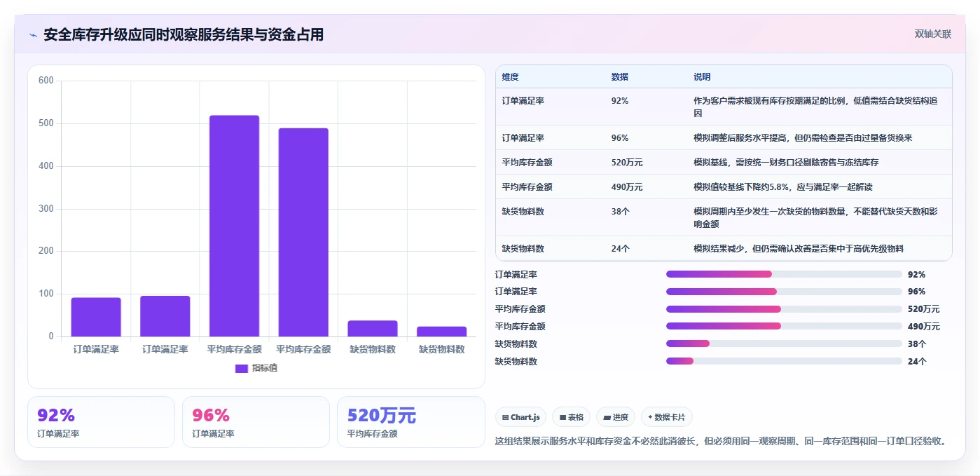Click the chart bar reaching 490

click(x=303, y=232)
